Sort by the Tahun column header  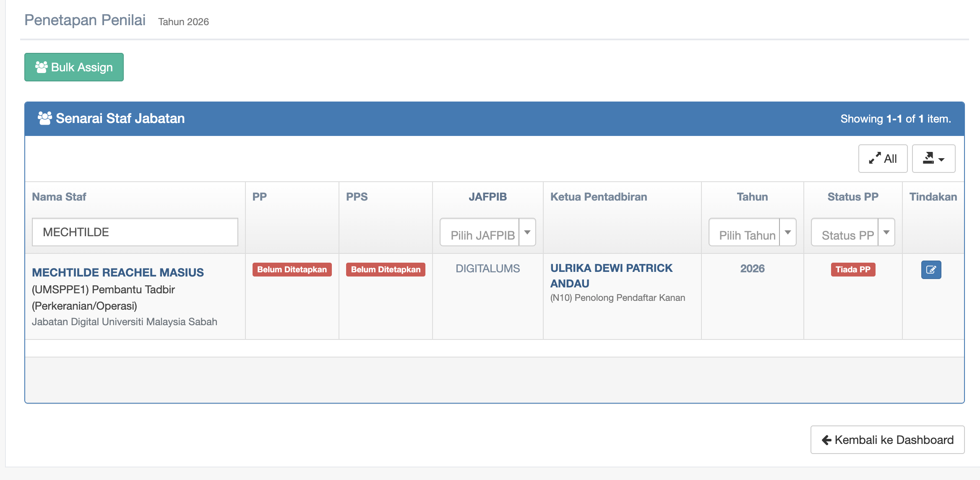(x=752, y=197)
